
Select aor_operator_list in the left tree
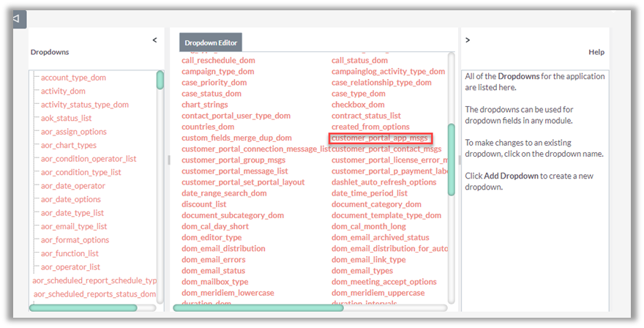pos(70,267)
